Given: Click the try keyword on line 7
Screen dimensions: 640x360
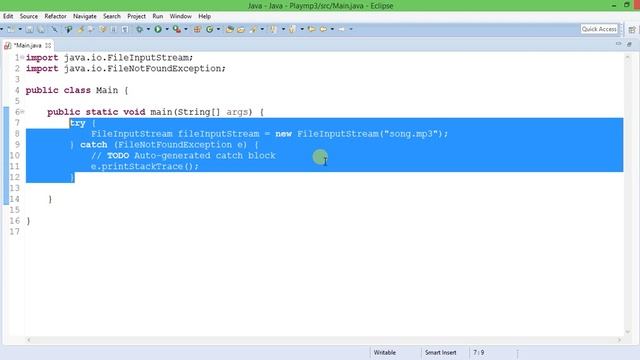Looking at the screenshot, I should (78, 123).
